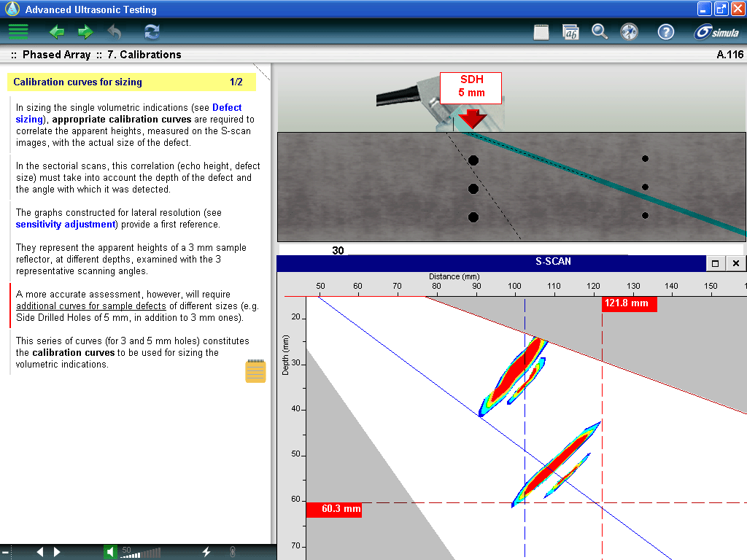Maximize the S-SCAN panel
Viewport: 747px width, 560px height.
tap(715, 263)
